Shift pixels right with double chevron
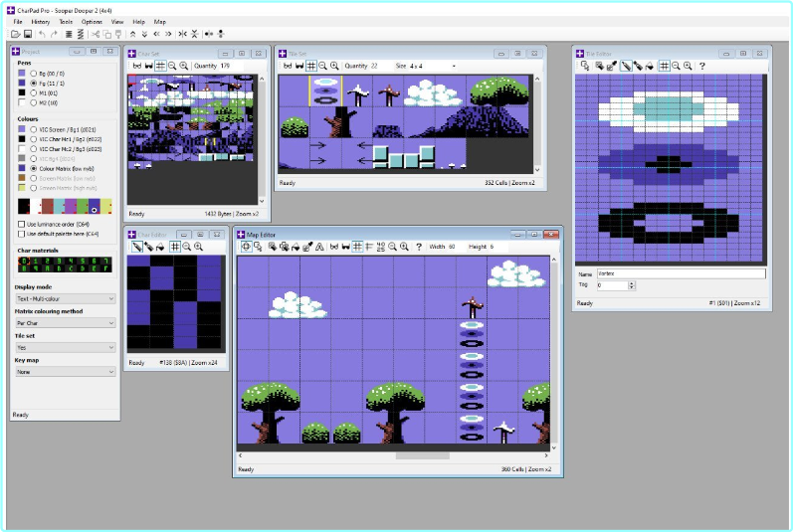The image size is (793, 532). [x=168, y=34]
